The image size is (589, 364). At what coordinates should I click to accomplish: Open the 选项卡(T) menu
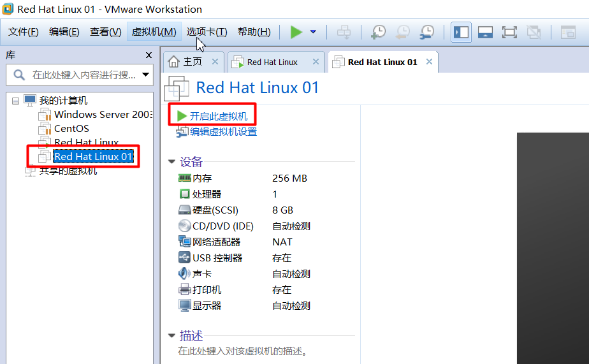207,32
